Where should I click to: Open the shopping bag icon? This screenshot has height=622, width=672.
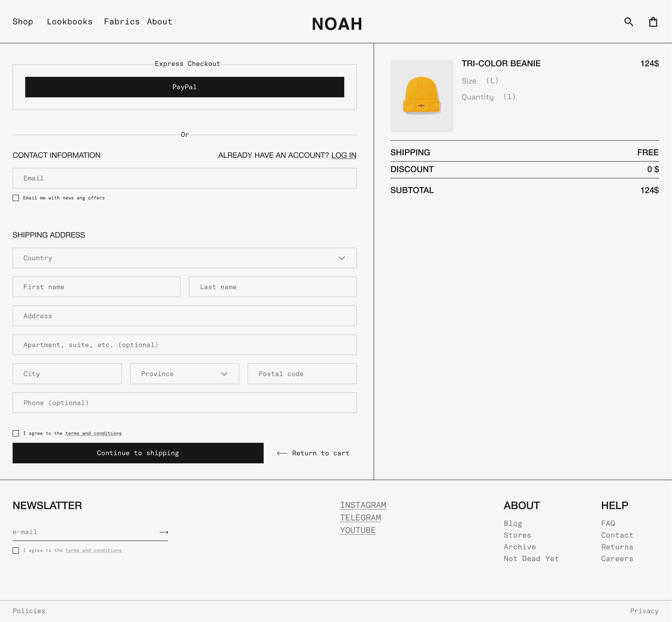click(x=653, y=22)
